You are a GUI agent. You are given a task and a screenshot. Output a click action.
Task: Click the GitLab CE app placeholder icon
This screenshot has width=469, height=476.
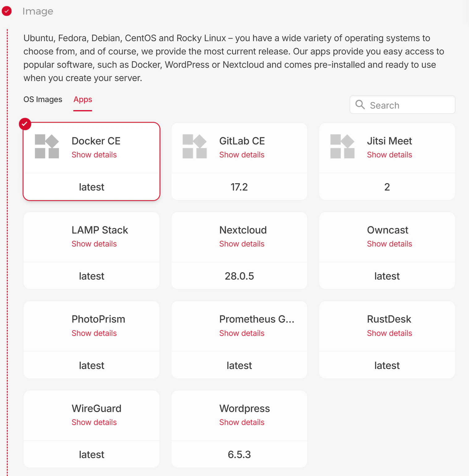(x=195, y=146)
